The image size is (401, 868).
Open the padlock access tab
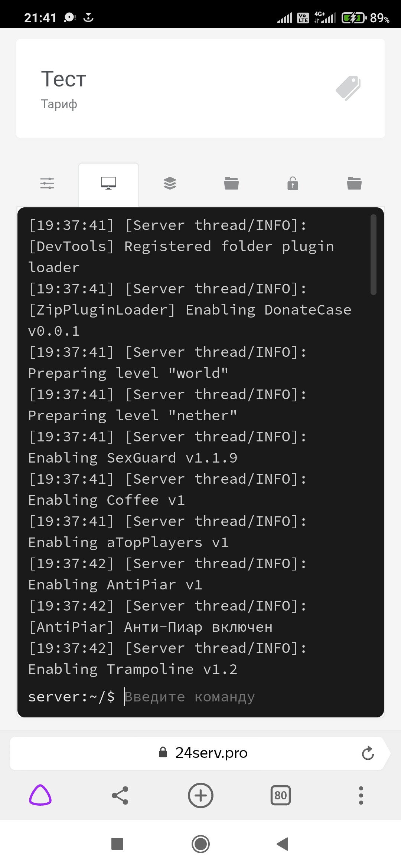point(293,183)
